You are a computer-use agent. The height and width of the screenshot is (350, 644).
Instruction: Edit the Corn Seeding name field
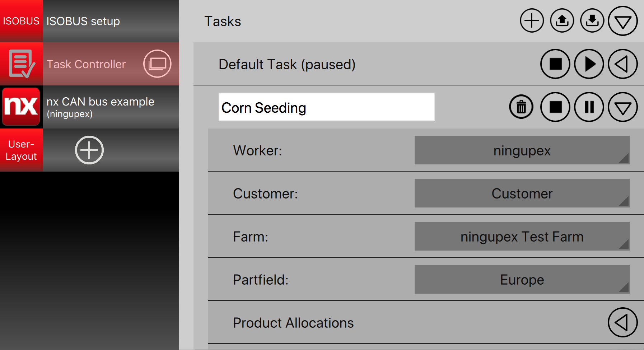[x=327, y=107]
